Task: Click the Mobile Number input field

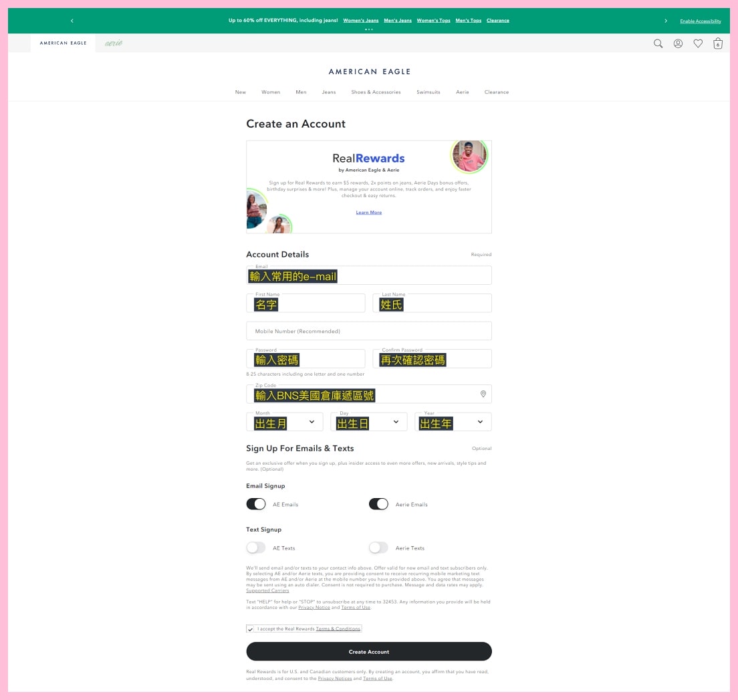Action: click(369, 331)
